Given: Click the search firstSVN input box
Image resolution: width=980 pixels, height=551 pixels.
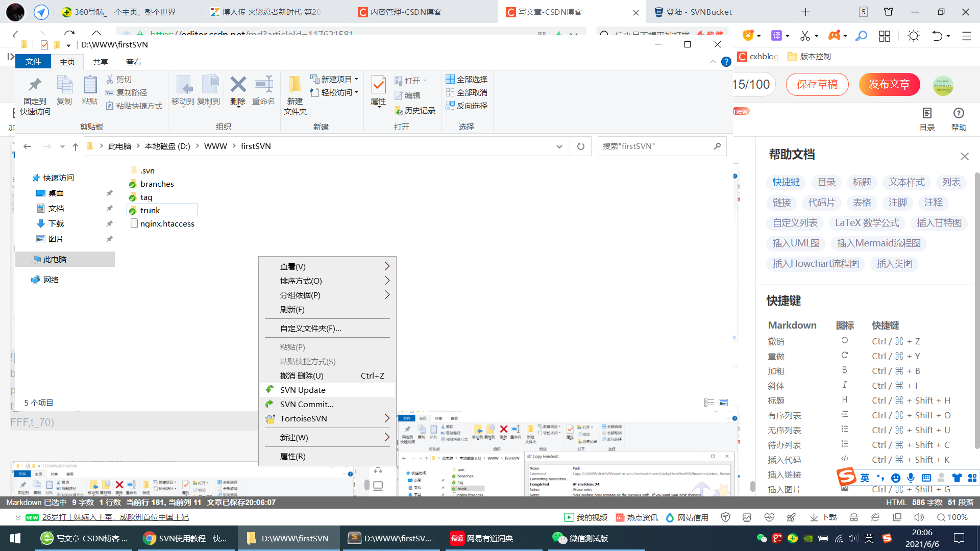Looking at the screenshot, I should [656, 146].
